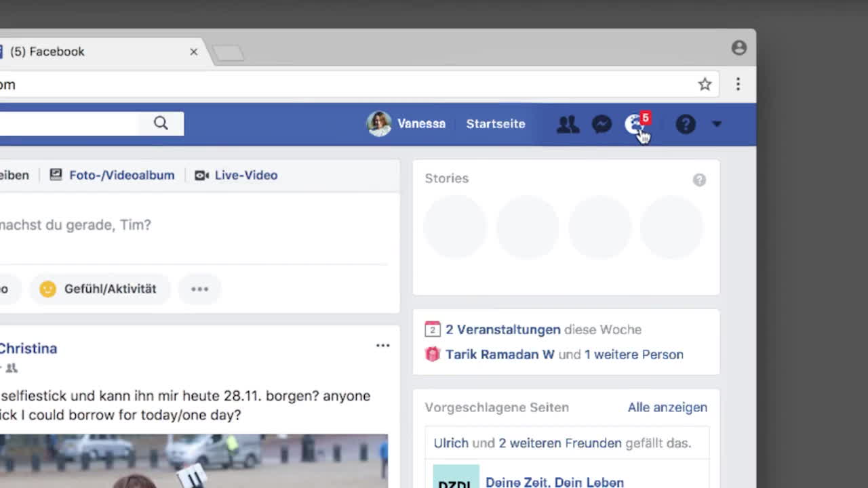Image resolution: width=868 pixels, height=488 pixels.
Task: Click the Stories help icon
Action: point(699,180)
